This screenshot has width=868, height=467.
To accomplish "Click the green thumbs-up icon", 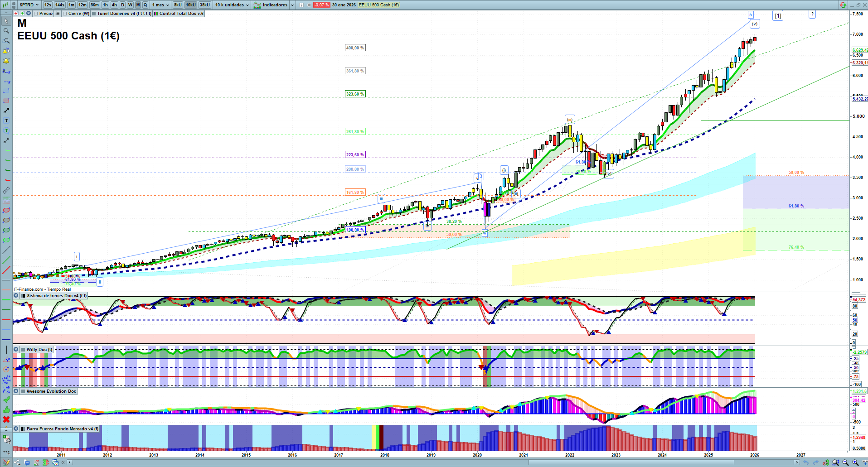I will [x=6, y=409].
